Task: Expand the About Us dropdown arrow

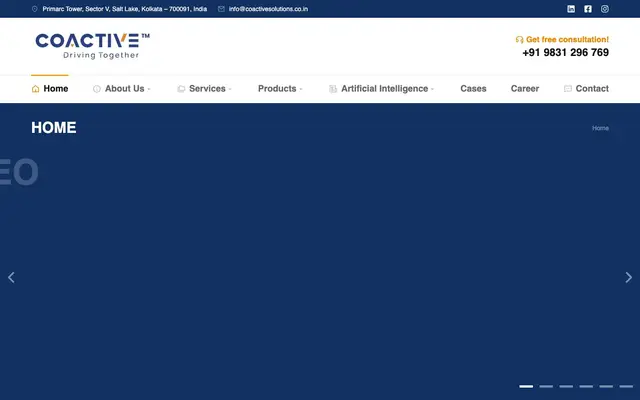Action: pyautogui.click(x=149, y=89)
